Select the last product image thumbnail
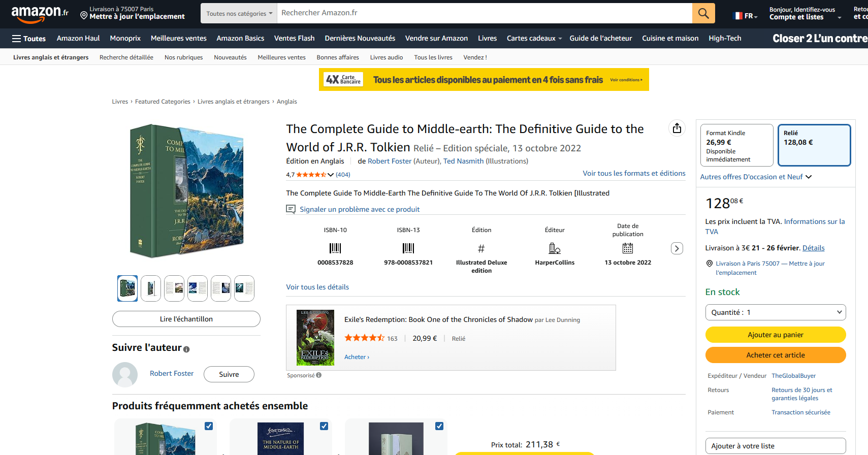This screenshot has width=868, height=455. tap(244, 288)
